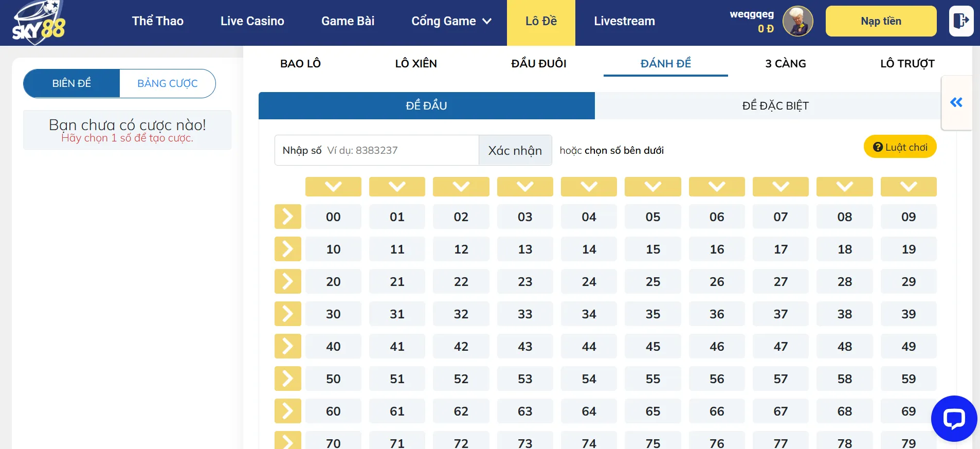Select column above number 09 with chevron

coord(908,187)
